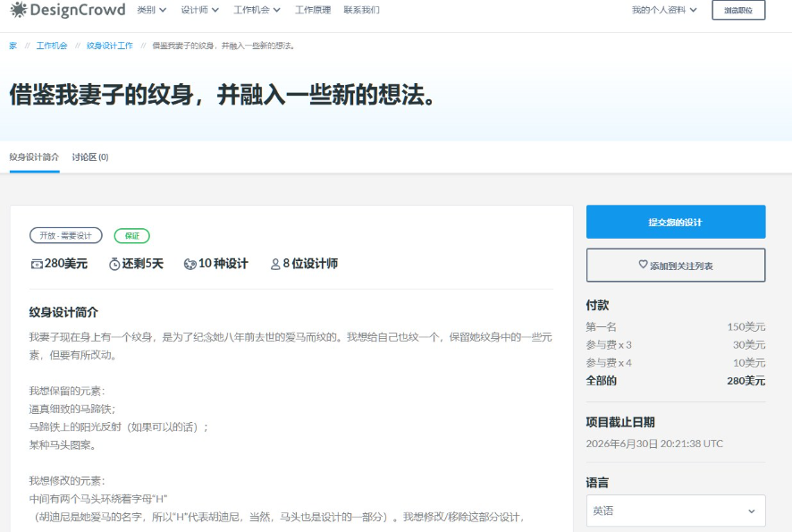
Task: Click the timer icon beside 还剩5天
Action: [114, 264]
